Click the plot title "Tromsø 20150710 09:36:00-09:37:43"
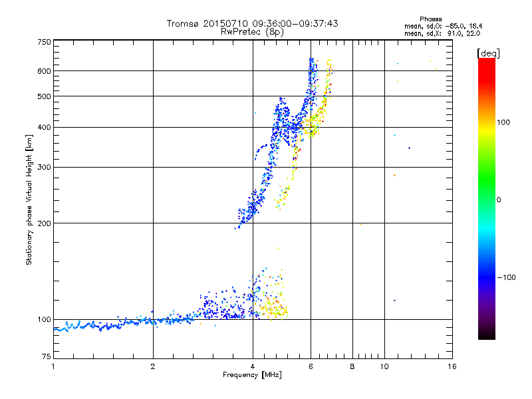532x399 pixels. coord(252,23)
